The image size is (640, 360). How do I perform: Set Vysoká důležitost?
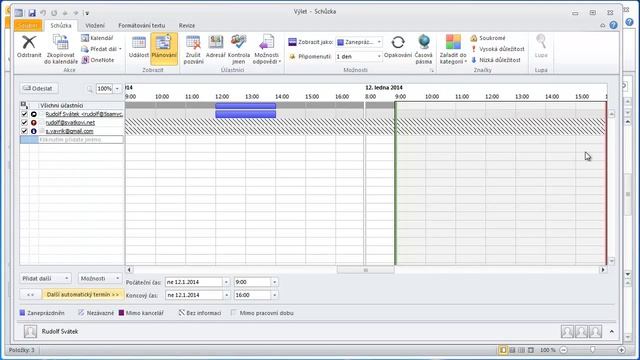point(497,49)
